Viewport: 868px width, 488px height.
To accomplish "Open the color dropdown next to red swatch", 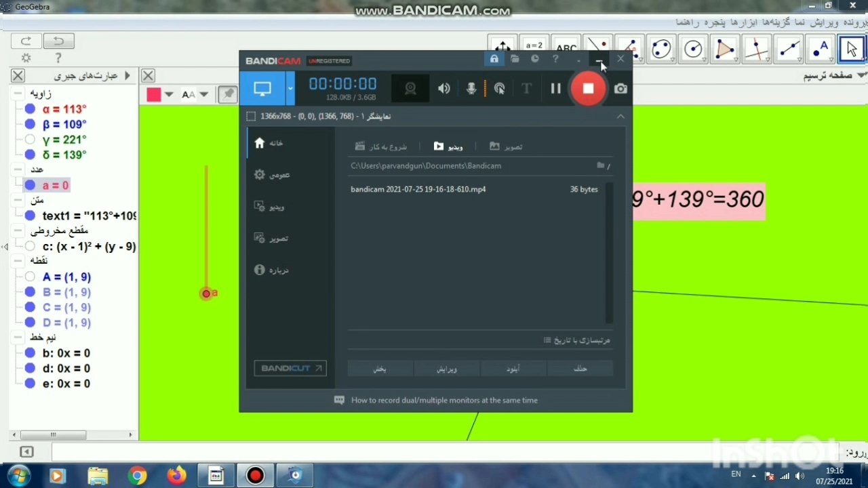I will pos(169,95).
